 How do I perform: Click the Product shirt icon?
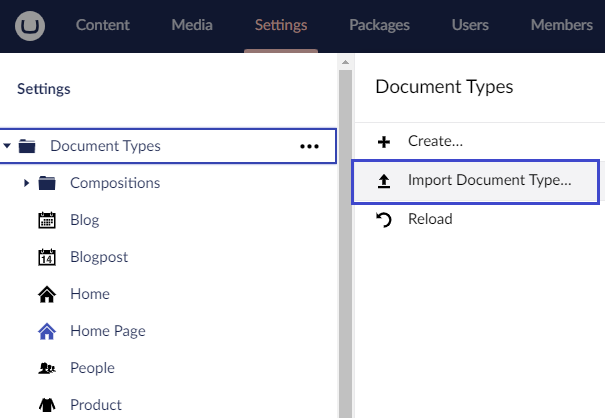pyautogui.click(x=47, y=405)
